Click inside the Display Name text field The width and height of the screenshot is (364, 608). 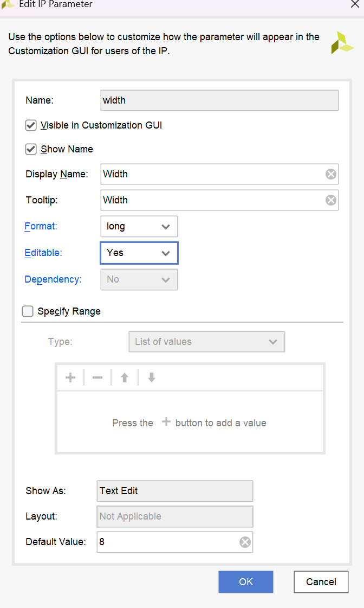point(211,174)
